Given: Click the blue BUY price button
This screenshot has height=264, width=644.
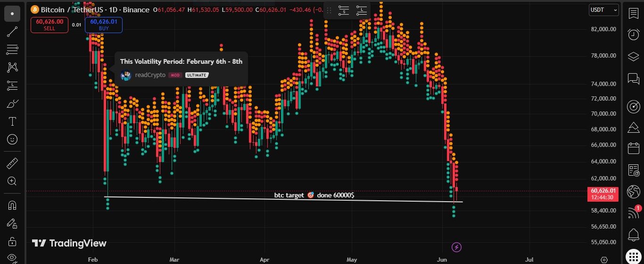Looking at the screenshot, I should pyautogui.click(x=104, y=25).
